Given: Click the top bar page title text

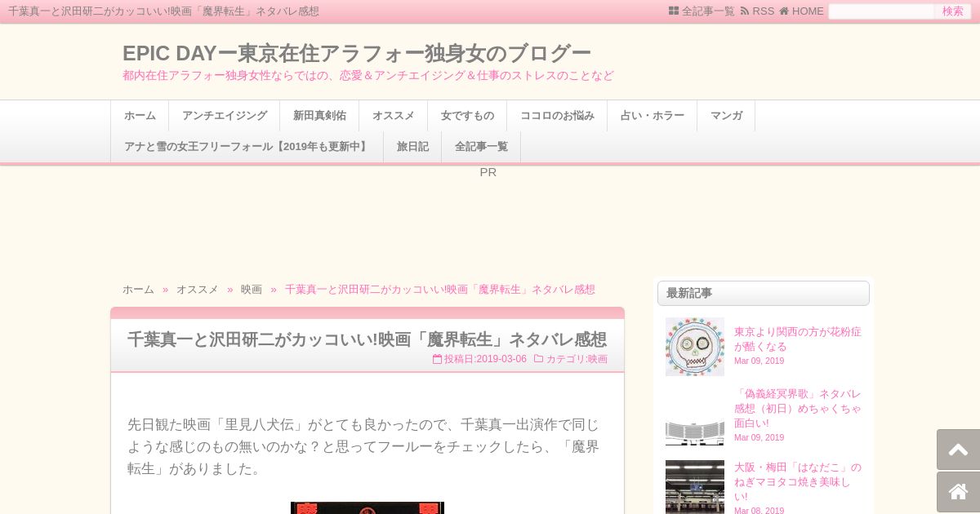Looking at the screenshot, I should coord(163,11).
